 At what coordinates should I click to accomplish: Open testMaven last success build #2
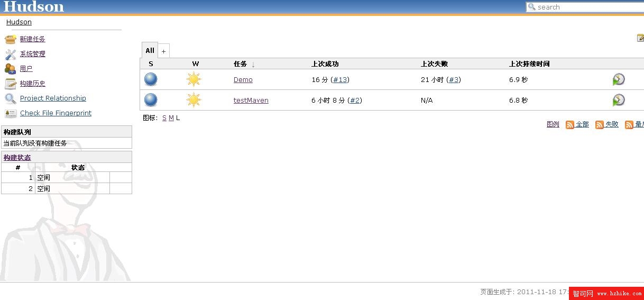[x=355, y=101]
